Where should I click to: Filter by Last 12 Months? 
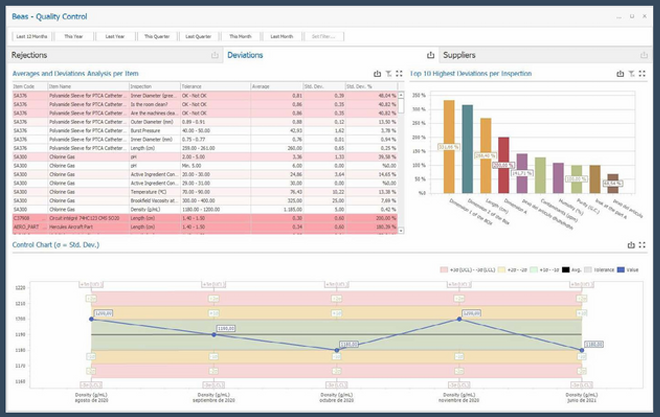pos(30,35)
